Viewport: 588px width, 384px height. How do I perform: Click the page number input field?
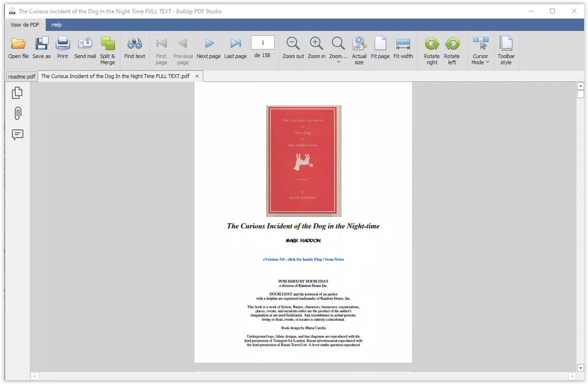coord(263,42)
